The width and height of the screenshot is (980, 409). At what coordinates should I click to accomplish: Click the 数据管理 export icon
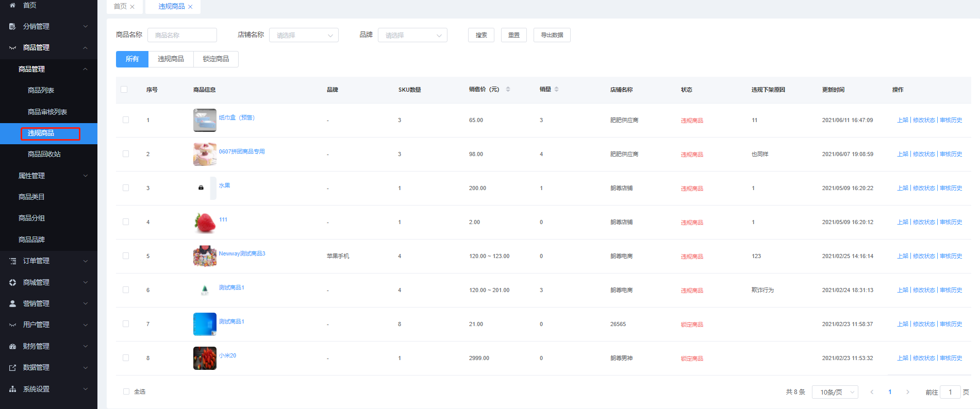pyautogui.click(x=12, y=368)
